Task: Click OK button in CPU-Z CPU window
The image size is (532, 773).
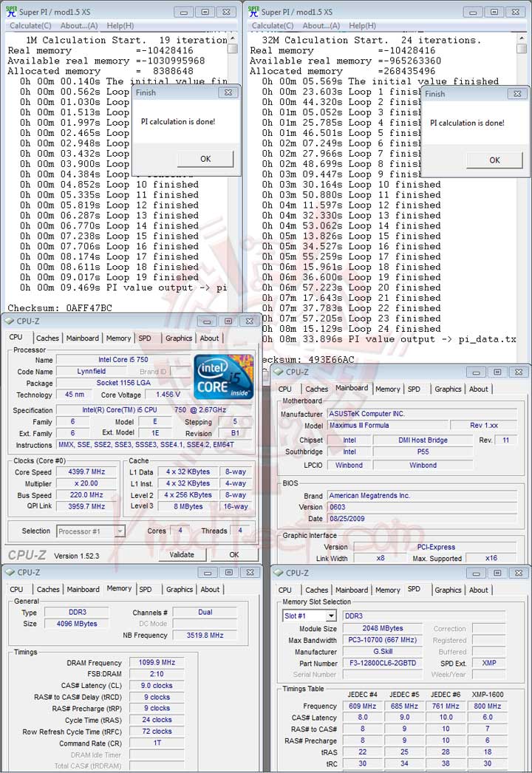Action: click(234, 554)
